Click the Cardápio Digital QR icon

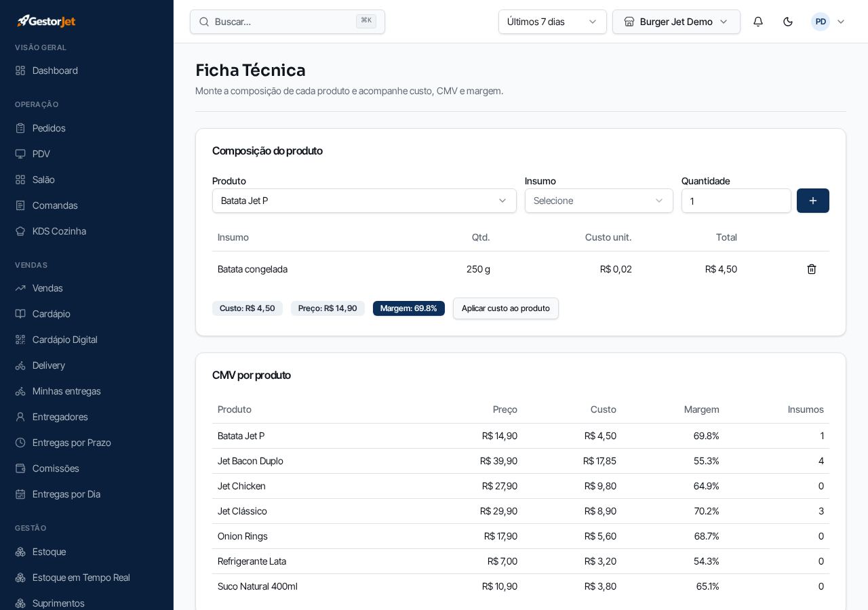click(x=20, y=340)
